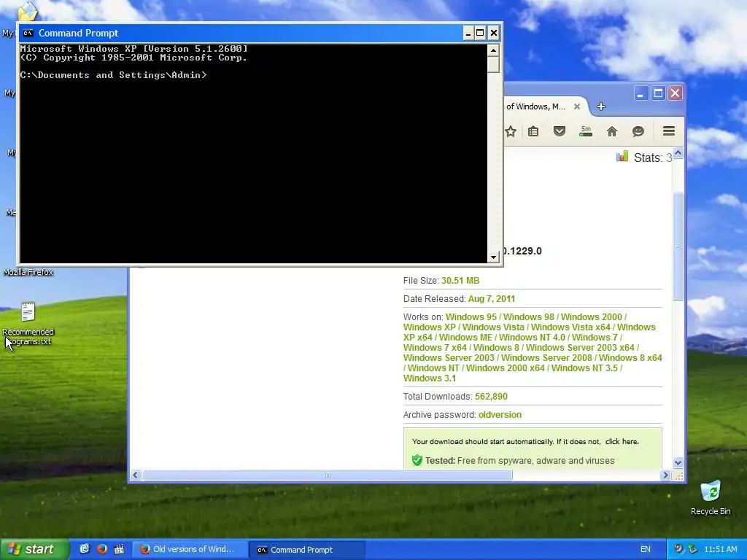Select the 'of Windows, M...' Firefox tab
This screenshot has height=560, width=747.
(x=535, y=106)
